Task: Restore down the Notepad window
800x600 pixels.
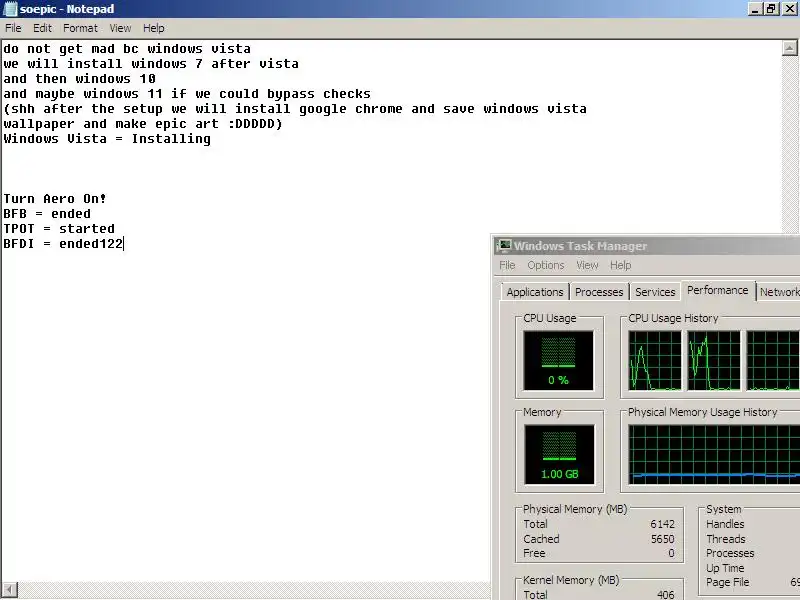Action: [772, 9]
